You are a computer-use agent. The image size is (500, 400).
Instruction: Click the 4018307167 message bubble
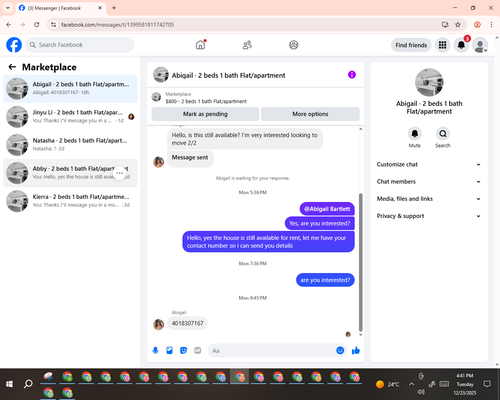click(187, 323)
